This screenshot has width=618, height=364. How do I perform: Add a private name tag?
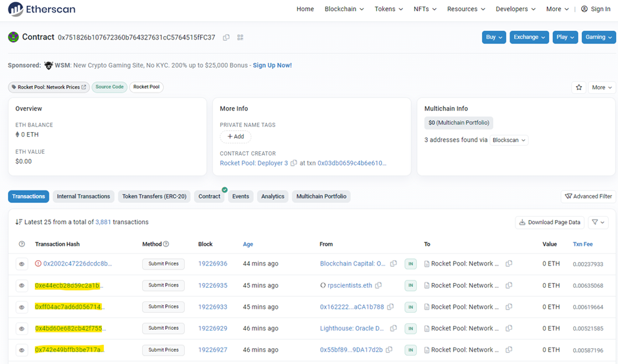[235, 137]
